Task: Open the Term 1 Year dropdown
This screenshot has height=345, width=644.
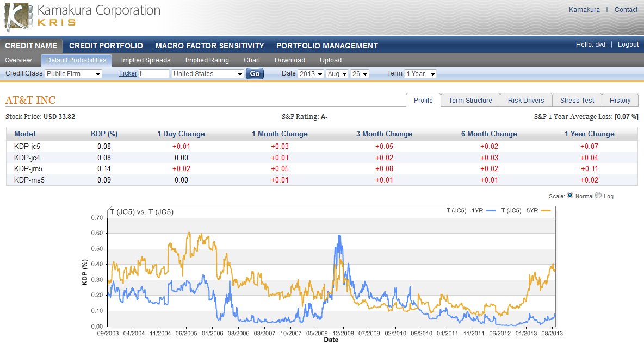Action: click(420, 74)
